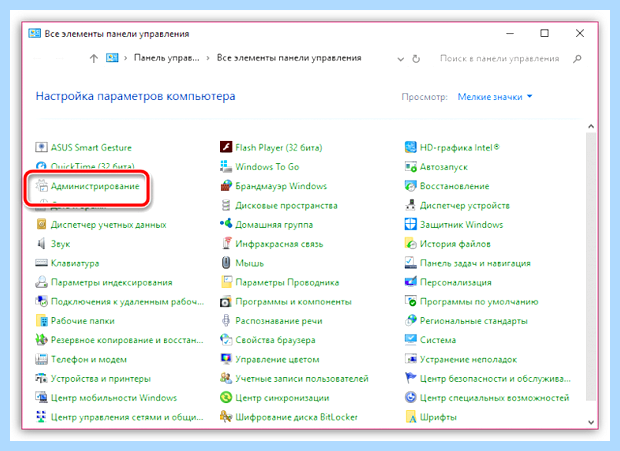Open the Параметры индексирования icon

pos(42,282)
